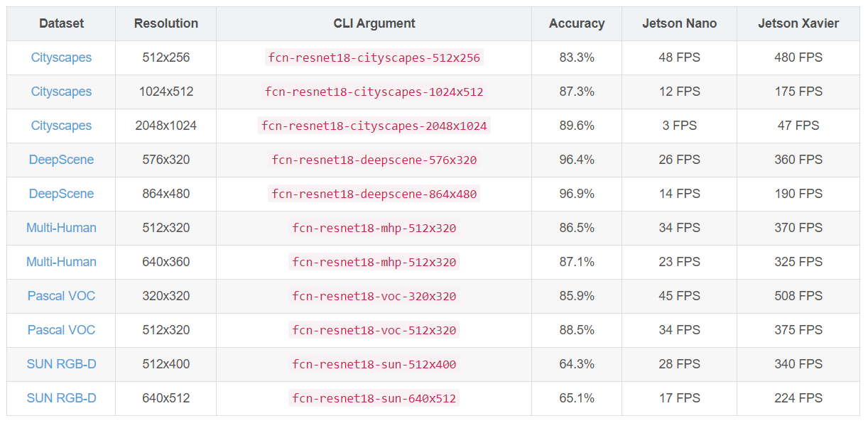868x423 pixels.
Task: Click the 96.4% accuracy value
Action: pos(577,160)
